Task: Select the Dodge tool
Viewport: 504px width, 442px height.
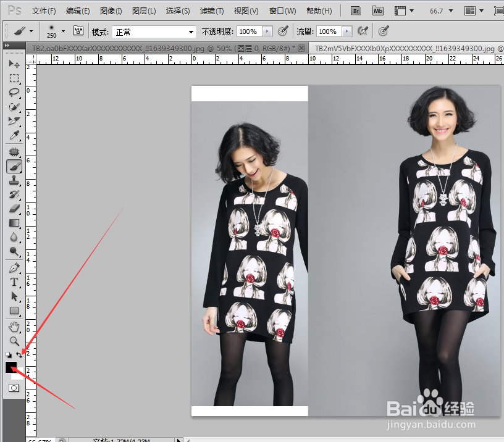Action: (x=14, y=251)
